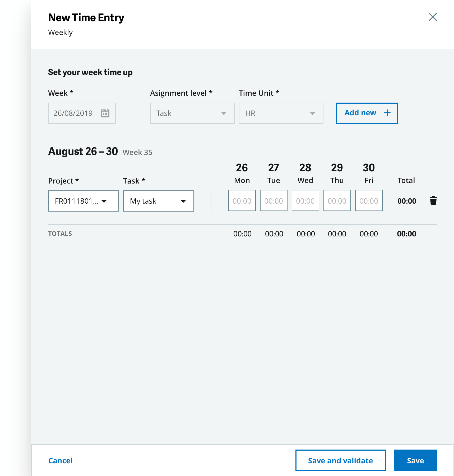The width and height of the screenshot is (454, 476).
Task: Click the Save and validate button
Action: click(340, 460)
